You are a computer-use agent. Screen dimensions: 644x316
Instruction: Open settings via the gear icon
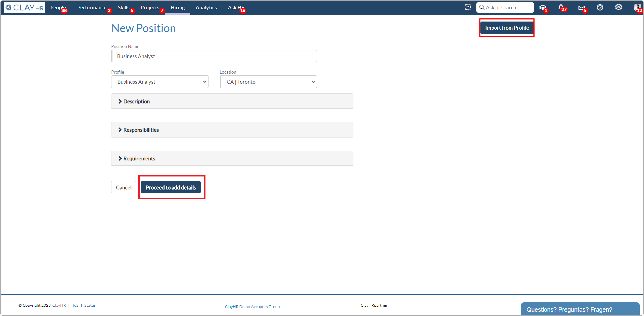pos(618,7)
